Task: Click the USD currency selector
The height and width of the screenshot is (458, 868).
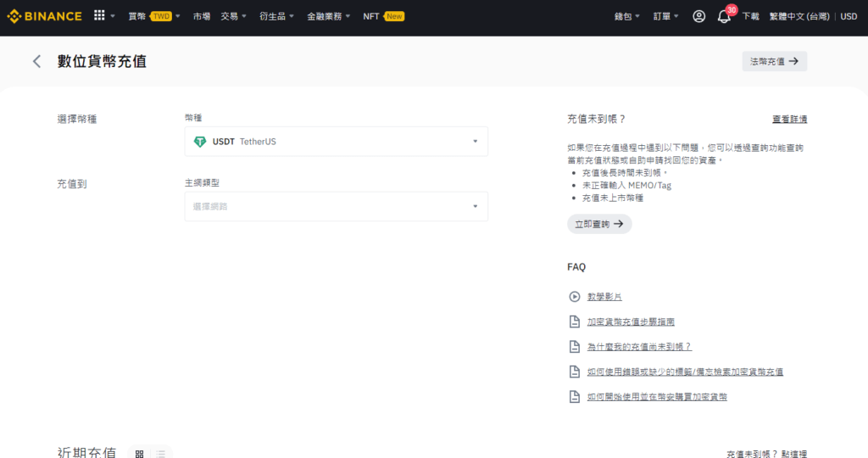Action: [x=848, y=16]
